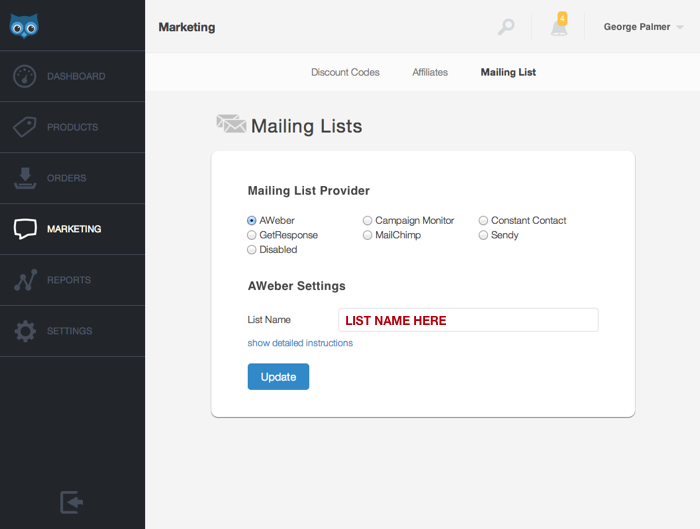The height and width of the screenshot is (529, 700).
Task: Select the Sendy radio button
Action: (483, 235)
